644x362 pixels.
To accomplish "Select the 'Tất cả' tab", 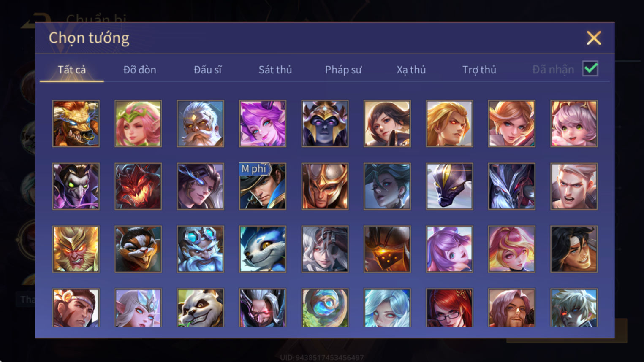I will [x=72, y=70].
